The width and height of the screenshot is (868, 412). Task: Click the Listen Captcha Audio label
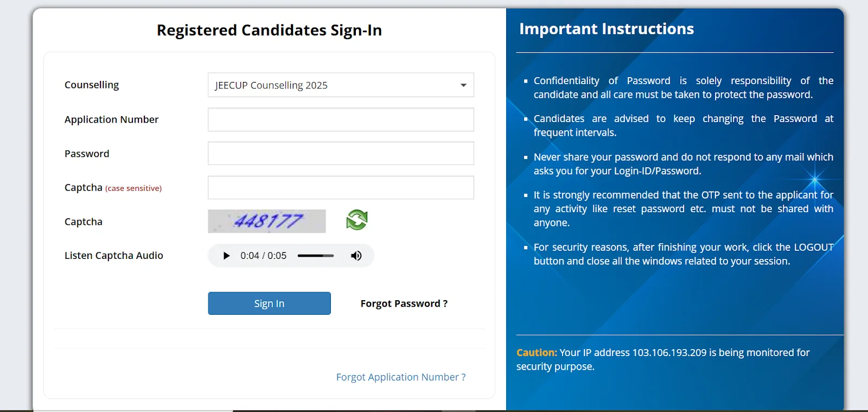[x=114, y=255]
